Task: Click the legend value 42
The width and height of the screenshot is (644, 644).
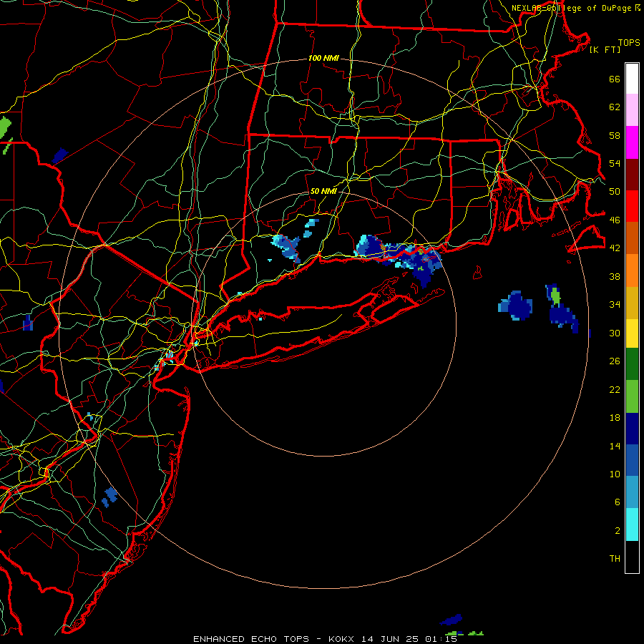Action: click(x=615, y=248)
